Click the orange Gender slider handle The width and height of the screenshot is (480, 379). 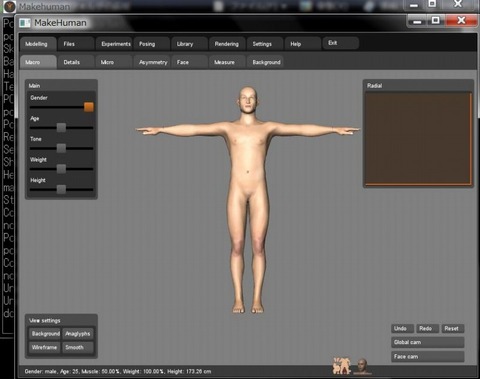(89, 107)
